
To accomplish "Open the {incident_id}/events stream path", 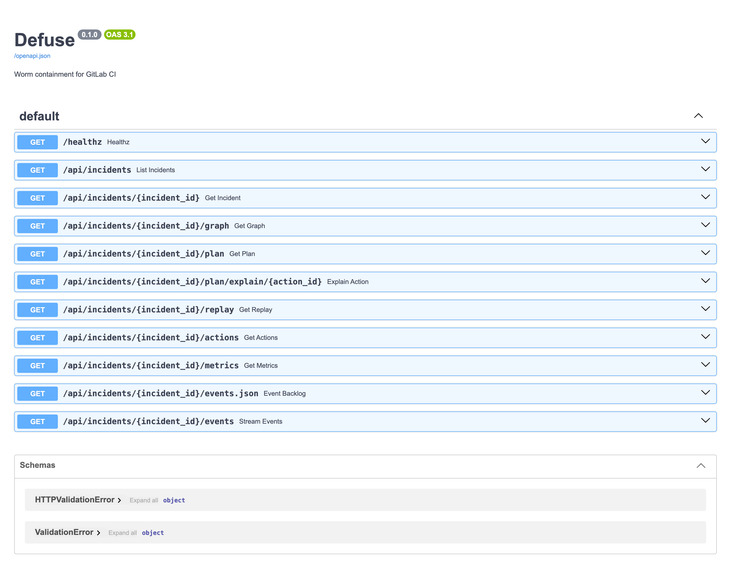I will tap(148, 421).
